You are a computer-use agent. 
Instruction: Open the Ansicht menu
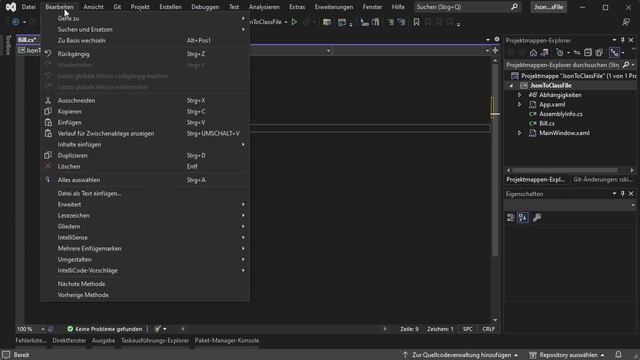click(x=93, y=7)
